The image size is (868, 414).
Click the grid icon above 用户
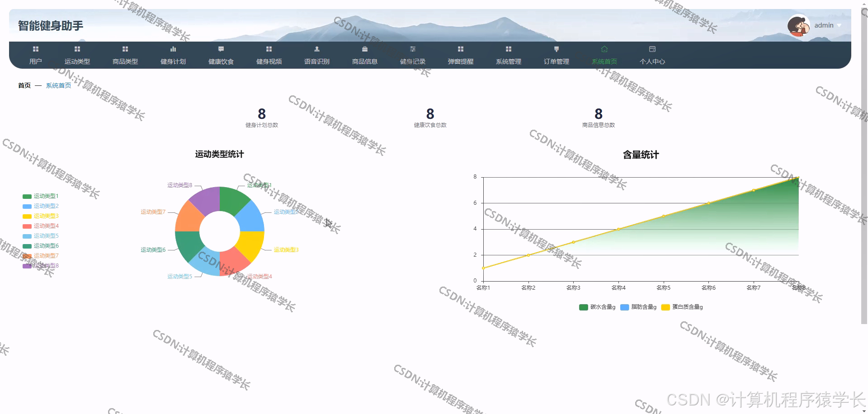click(36, 49)
